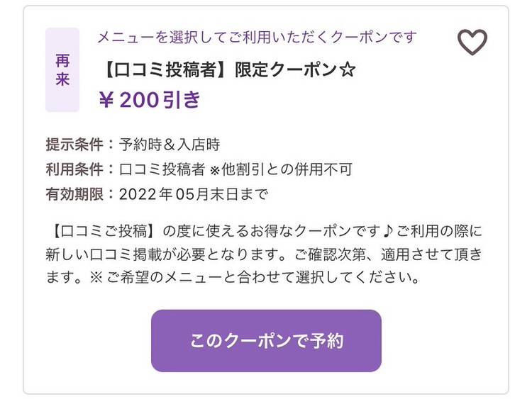
Task: Click the ※他割引との併用不可 note
Action: [282, 169]
